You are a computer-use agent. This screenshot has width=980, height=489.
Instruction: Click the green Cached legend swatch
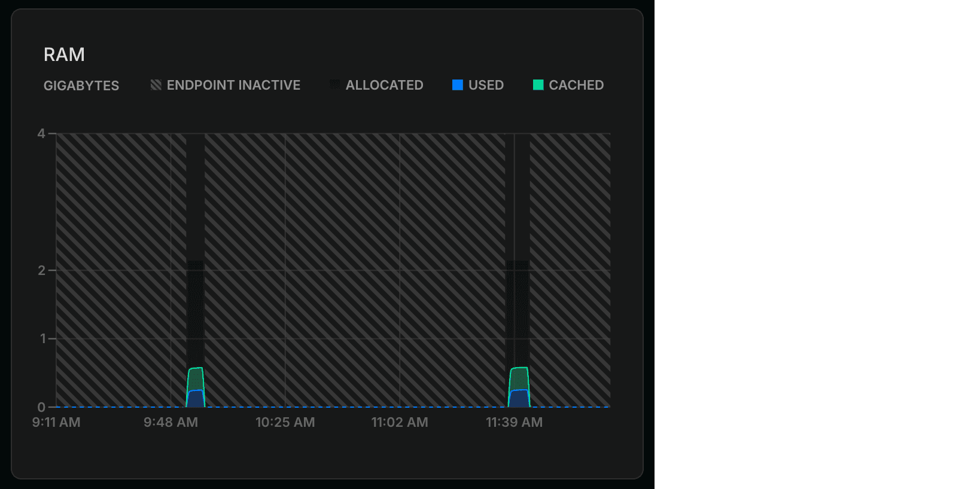tap(538, 85)
